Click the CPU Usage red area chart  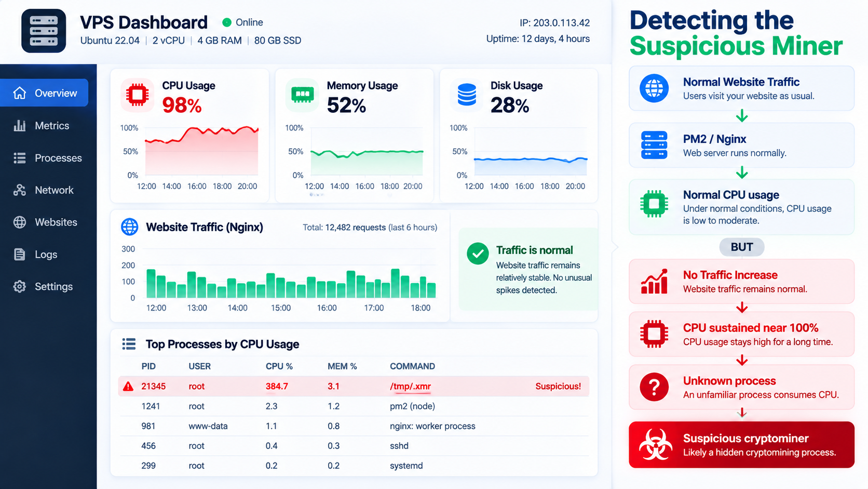(201, 151)
